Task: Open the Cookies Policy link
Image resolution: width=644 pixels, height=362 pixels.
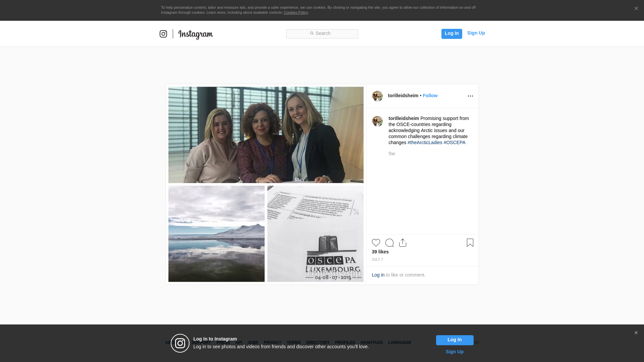Action: [296, 12]
